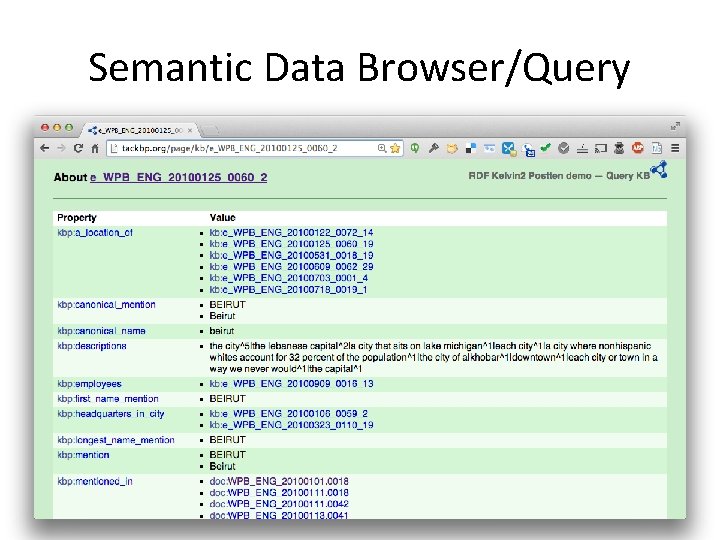Open the Chrome hamburger menu
Screen dimensions: 720x540
point(675,148)
